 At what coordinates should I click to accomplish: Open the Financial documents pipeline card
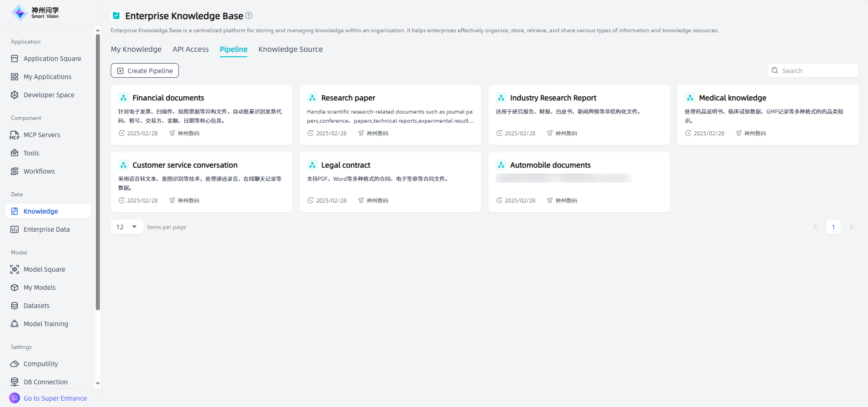(201, 114)
